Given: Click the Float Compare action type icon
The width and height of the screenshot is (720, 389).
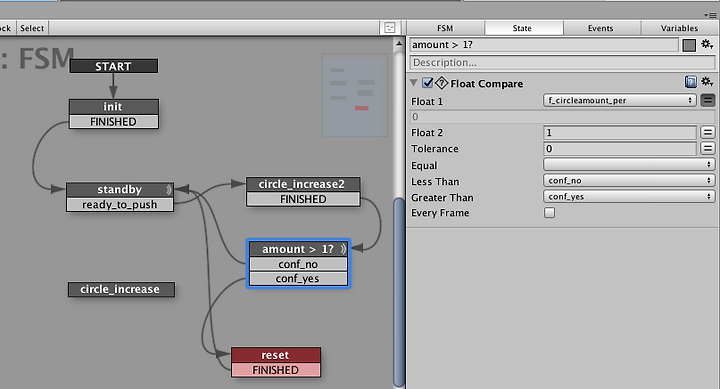Looking at the screenshot, I should 441,83.
